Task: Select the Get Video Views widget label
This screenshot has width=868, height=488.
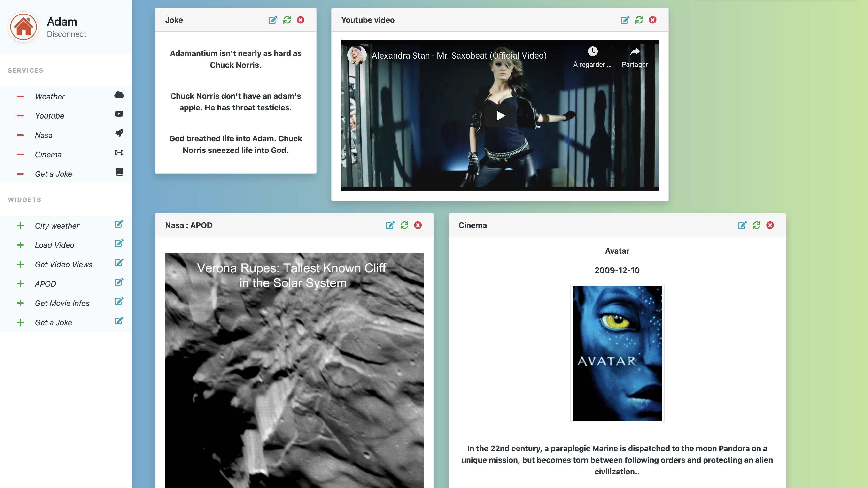Action: point(64,264)
